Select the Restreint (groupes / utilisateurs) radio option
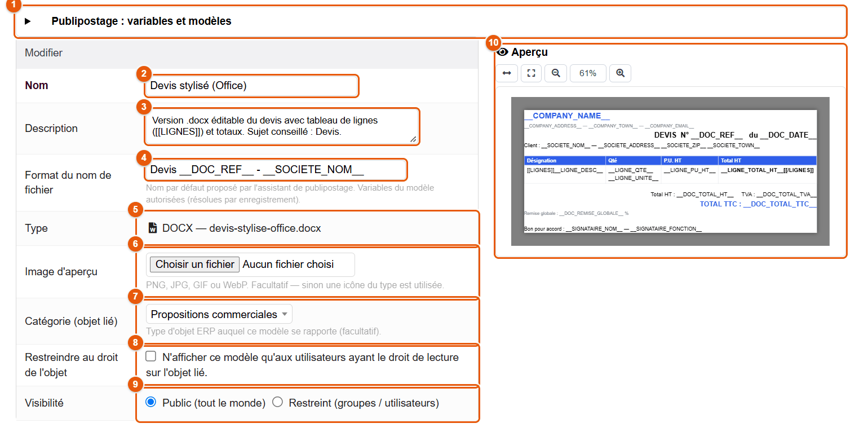 click(277, 403)
